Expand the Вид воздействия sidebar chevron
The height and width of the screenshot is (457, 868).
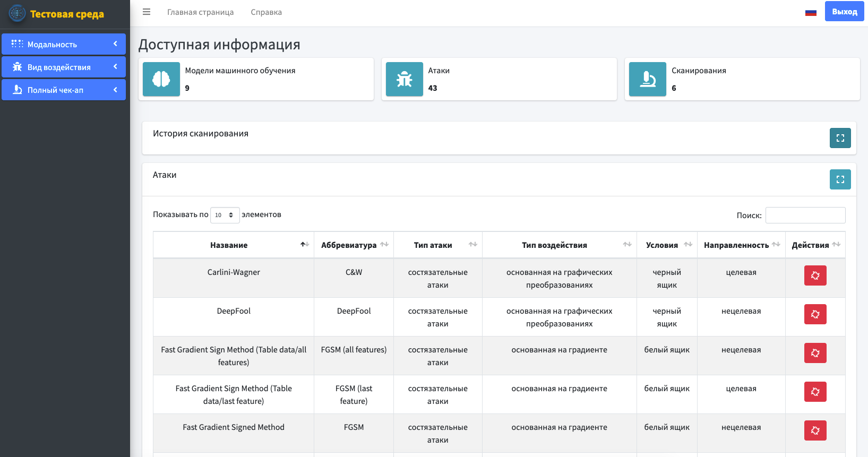[115, 66]
